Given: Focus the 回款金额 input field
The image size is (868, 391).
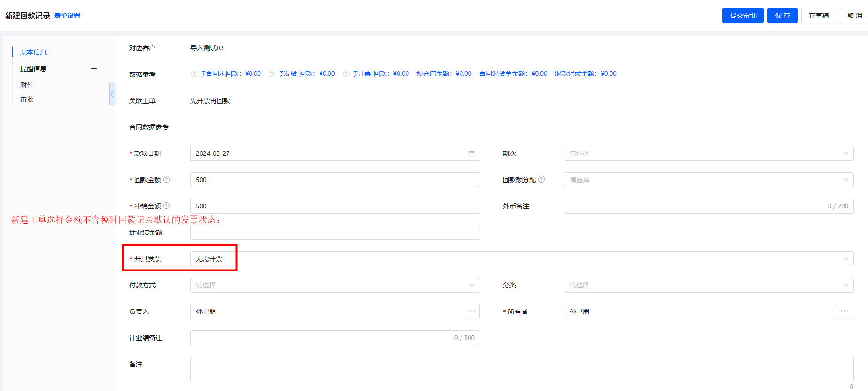Looking at the screenshot, I should (x=335, y=180).
